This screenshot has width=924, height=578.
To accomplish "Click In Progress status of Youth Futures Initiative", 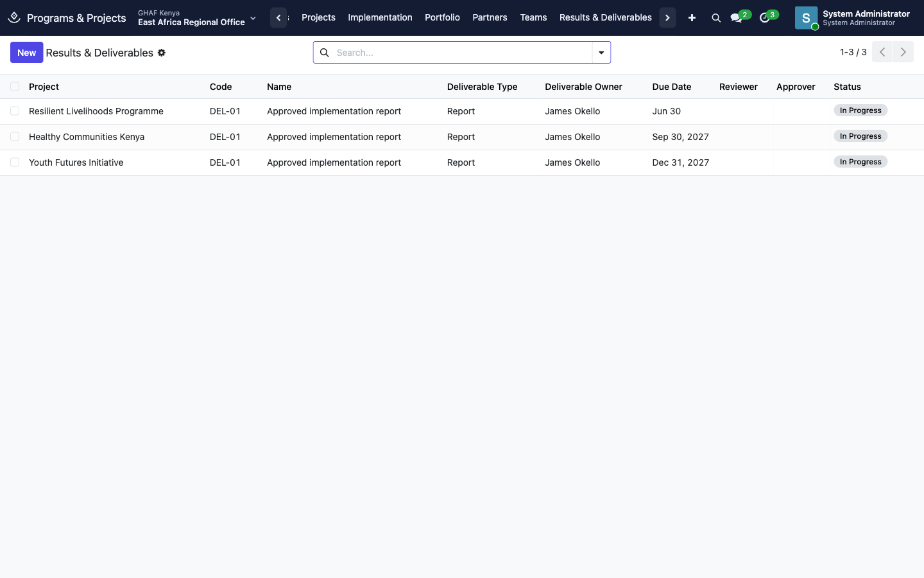I will 860,162.
